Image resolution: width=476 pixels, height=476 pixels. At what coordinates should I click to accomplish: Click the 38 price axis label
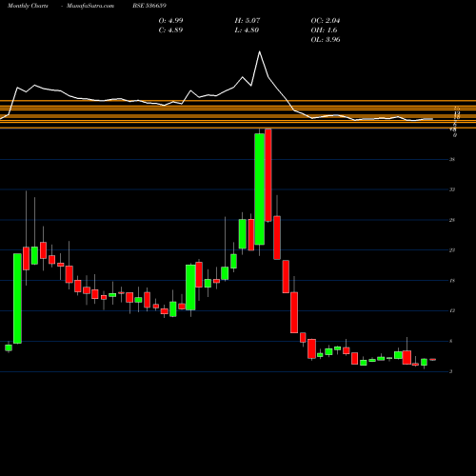pos(452,159)
